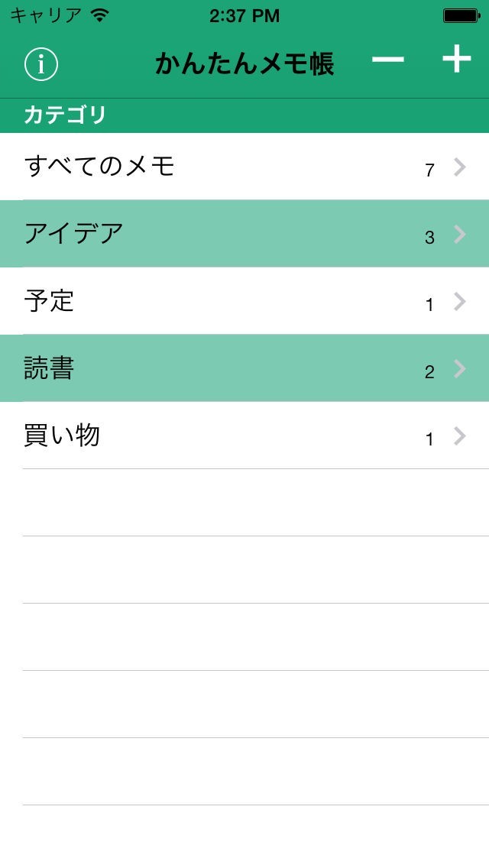Click the battery indicator icon
Viewport: 489px width, 868px height.
(461, 15)
